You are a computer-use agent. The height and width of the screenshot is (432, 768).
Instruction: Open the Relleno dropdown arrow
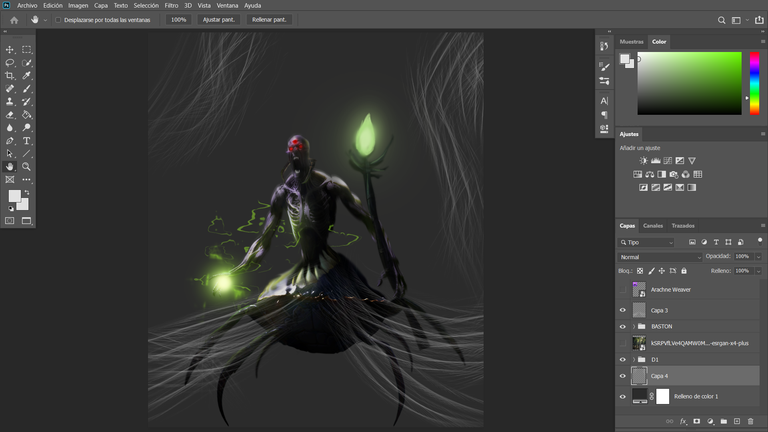[758, 271]
